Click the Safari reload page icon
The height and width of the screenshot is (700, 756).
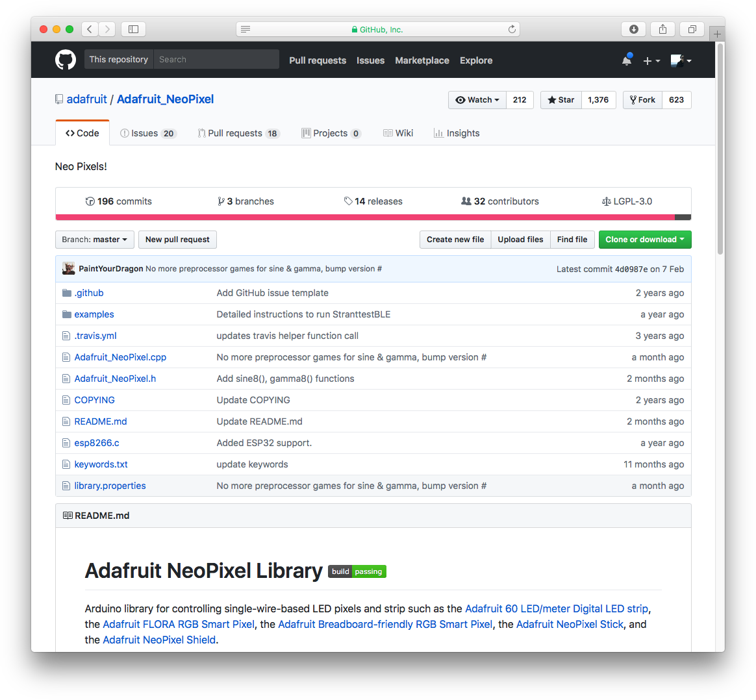pyautogui.click(x=512, y=29)
